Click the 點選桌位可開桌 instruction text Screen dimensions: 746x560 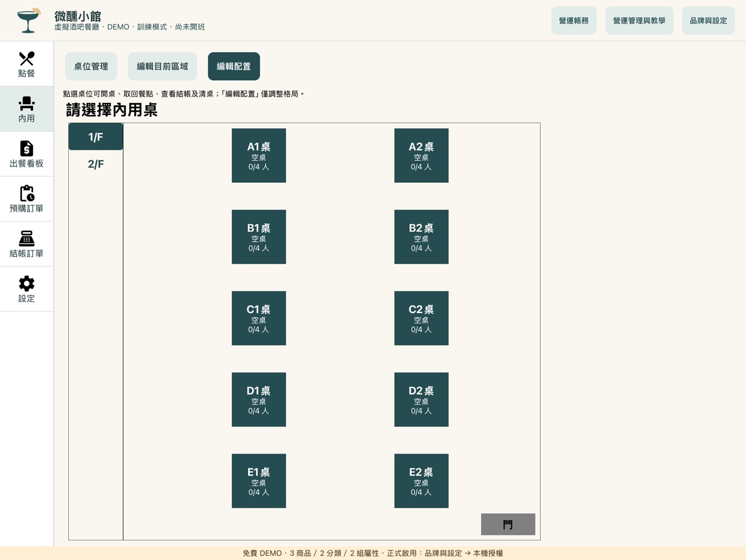click(x=184, y=94)
